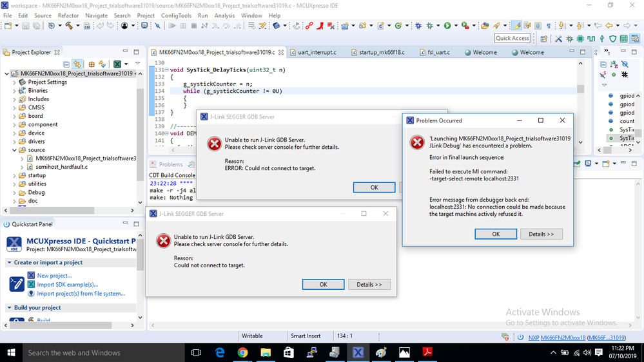The height and width of the screenshot is (362, 644).
Task: Toggle show whitespace pilcrow icon
Action: click(549, 26)
